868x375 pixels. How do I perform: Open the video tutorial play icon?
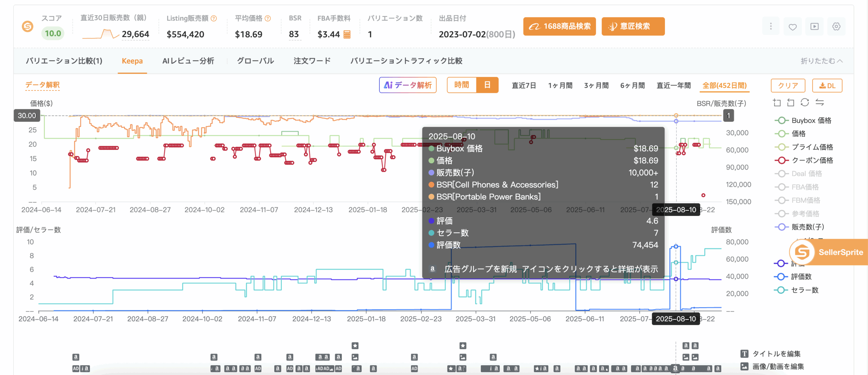814,27
